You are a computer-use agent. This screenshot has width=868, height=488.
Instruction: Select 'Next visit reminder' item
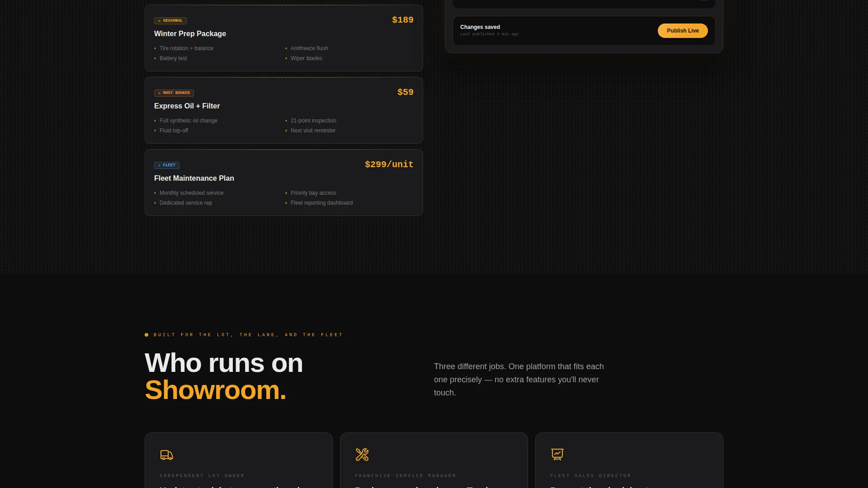click(x=313, y=131)
